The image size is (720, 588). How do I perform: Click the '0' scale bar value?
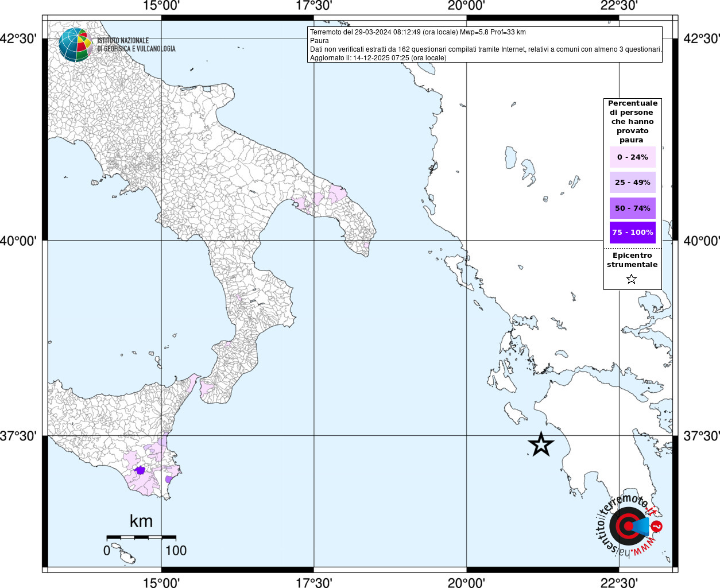point(107,550)
